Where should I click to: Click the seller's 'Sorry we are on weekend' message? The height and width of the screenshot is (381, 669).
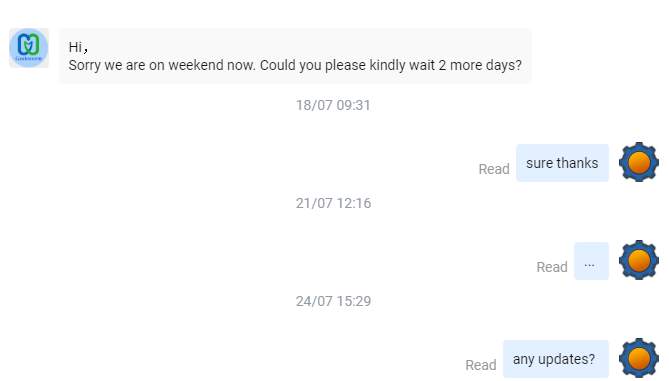295,56
